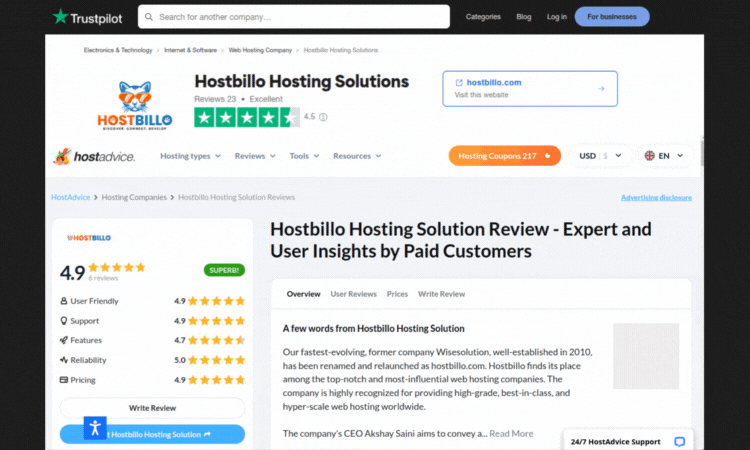This screenshot has height=450, width=750.
Task: Open the Categories menu item
Action: [483, 17]
